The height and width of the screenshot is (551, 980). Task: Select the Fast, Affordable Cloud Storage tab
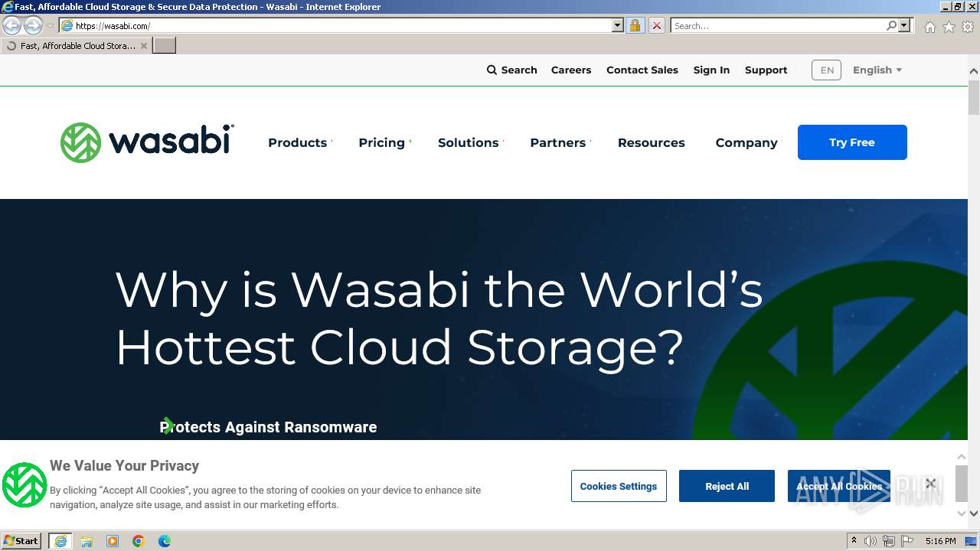(77, 46)
